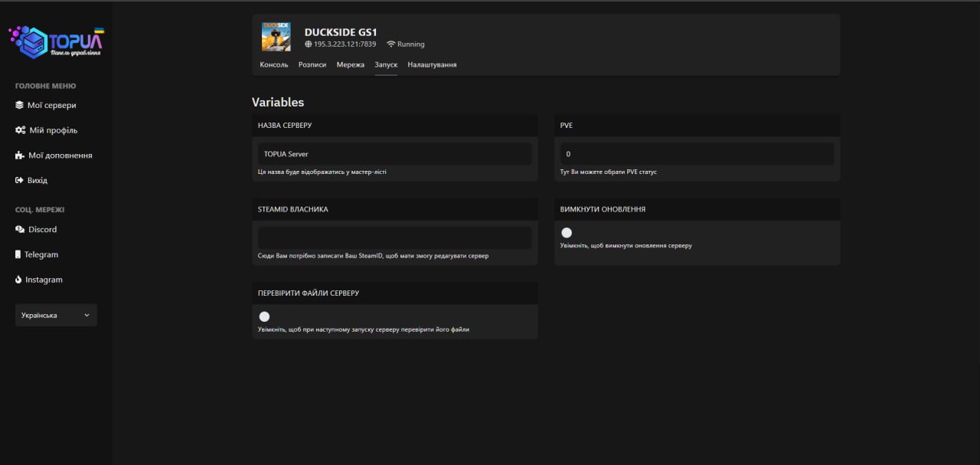Screen dimensions: 980x465
Task: Go to the Налаштування tab
Action: pos(432,65)
